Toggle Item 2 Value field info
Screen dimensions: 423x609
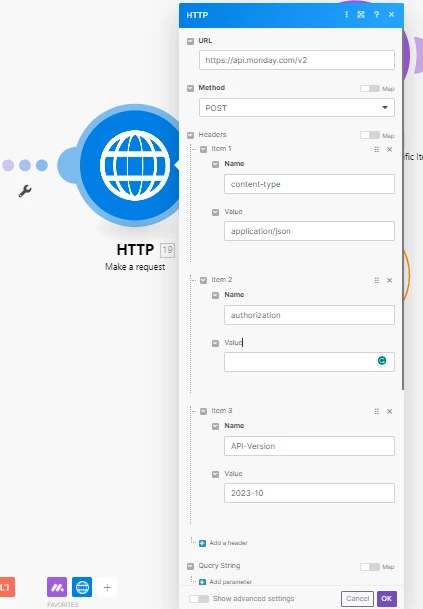[216, 343]
